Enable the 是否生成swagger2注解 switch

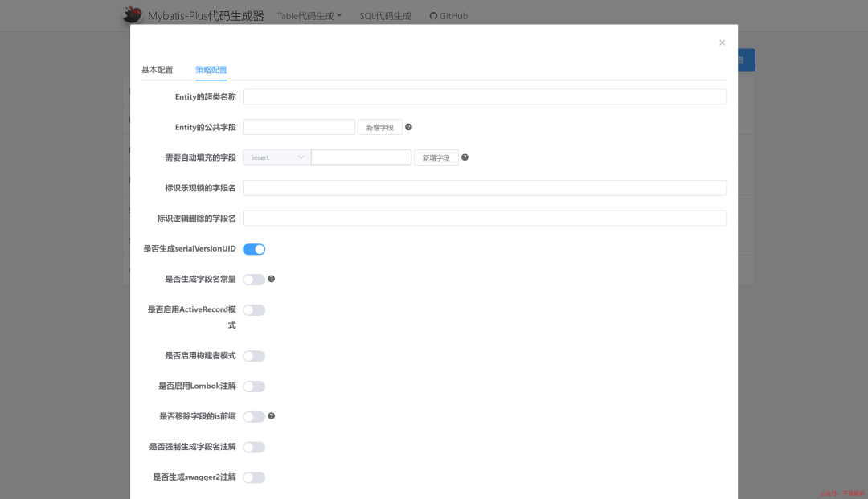click(253, 477)
